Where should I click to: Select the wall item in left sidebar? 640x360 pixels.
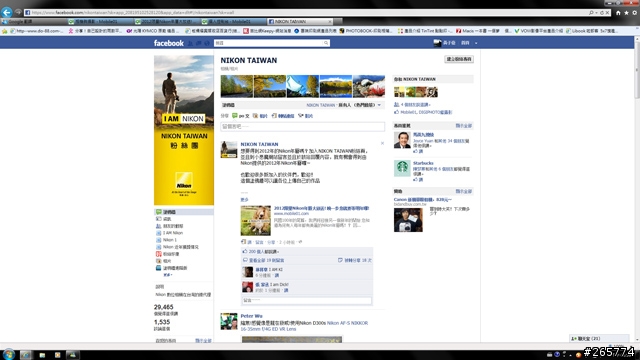point(184,212)
